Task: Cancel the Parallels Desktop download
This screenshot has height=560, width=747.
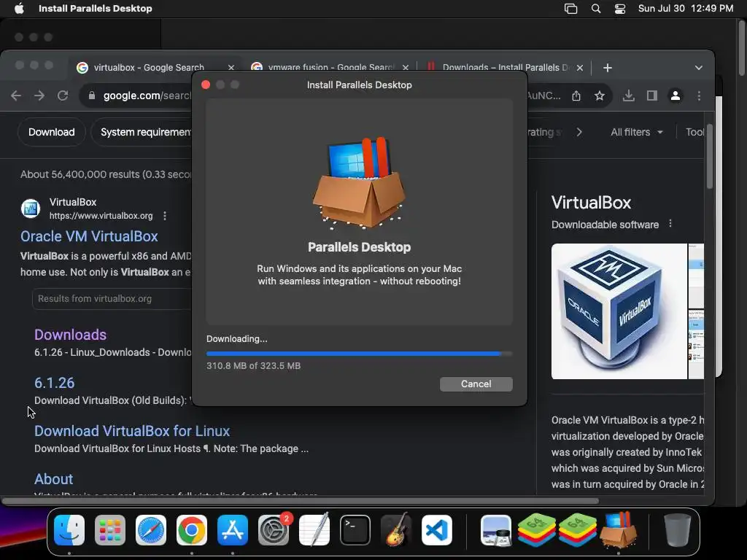Action: (x=476, y=384)
